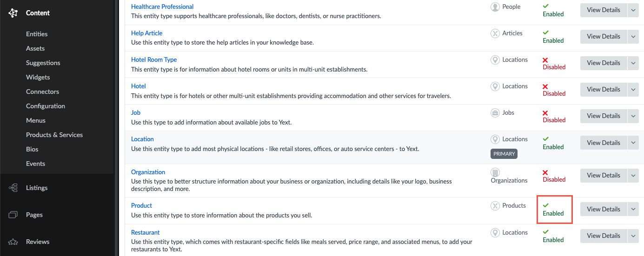The image size is (644, 256).
Task: Go to Products & Services in sidebar
Action: click(54, 135)
